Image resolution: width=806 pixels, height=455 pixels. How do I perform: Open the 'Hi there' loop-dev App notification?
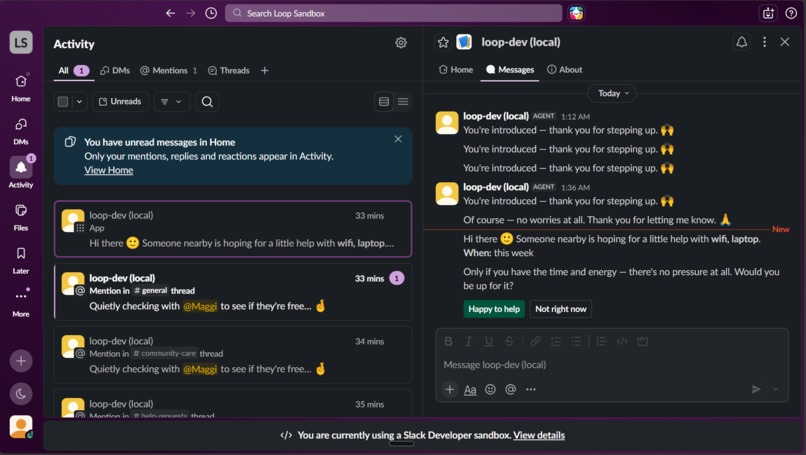[233, 229]
